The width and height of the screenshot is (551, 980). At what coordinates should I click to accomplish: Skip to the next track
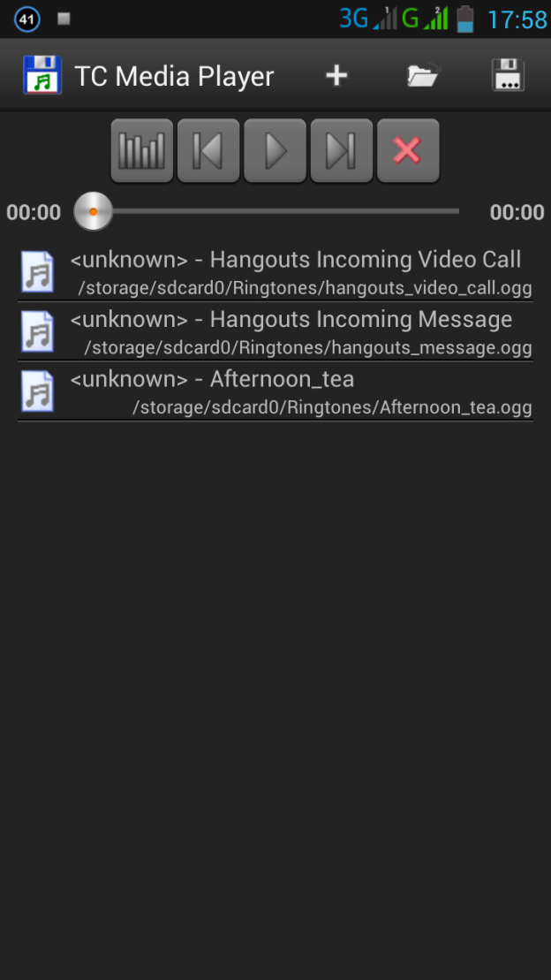point(342,150)
